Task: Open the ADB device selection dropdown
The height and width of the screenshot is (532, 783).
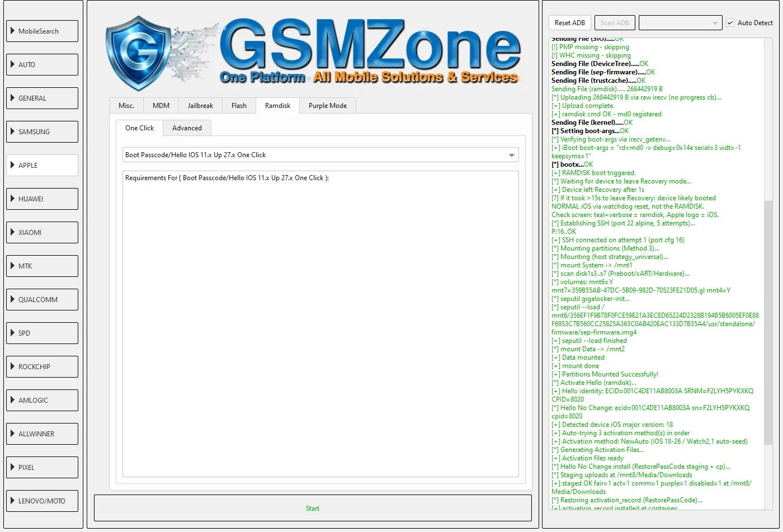Action: click(681, 23)
